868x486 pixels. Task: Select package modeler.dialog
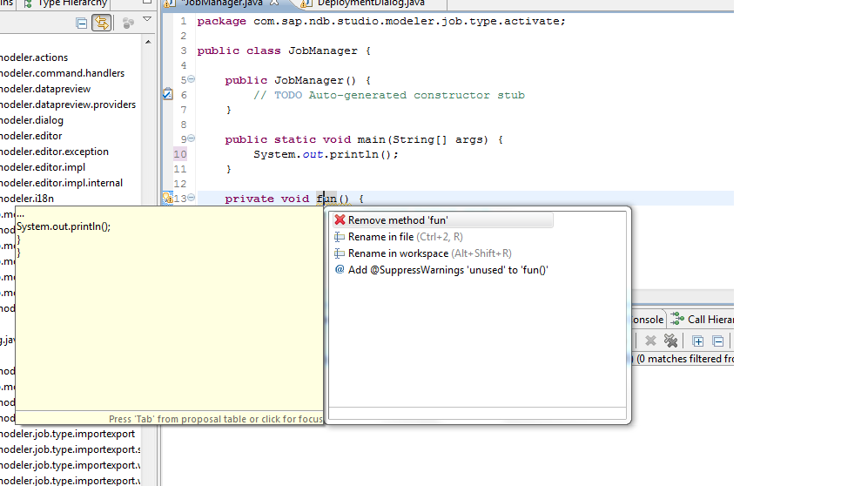[x=31, y=120]
